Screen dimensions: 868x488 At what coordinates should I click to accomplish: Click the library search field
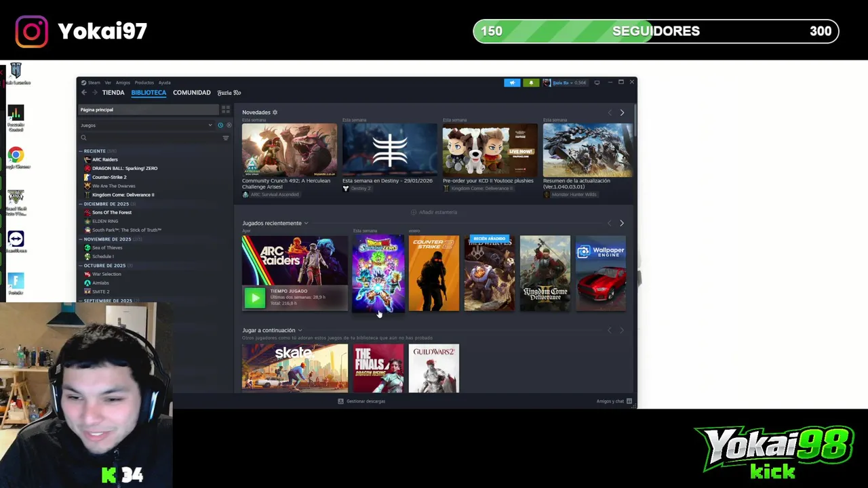(x=151, y=138)
